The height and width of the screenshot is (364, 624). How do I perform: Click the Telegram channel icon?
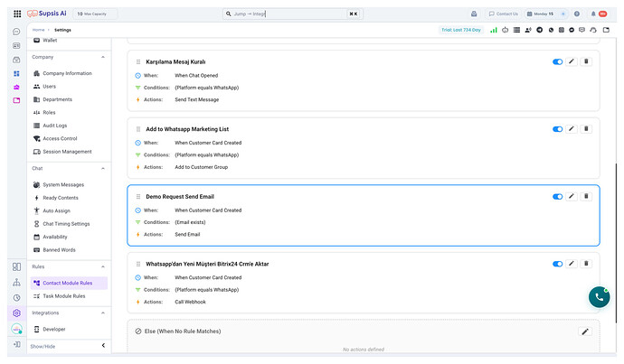pos(540,30)
